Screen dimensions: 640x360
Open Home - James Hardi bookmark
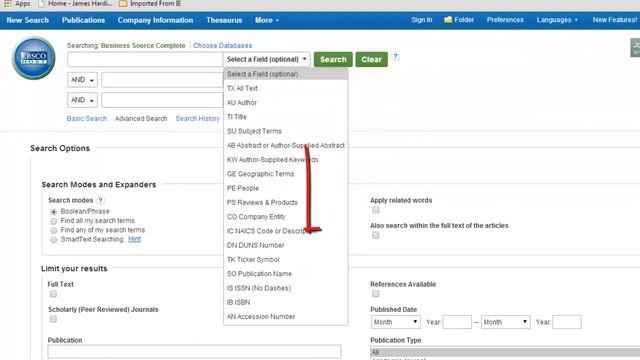(x=76, y=4)
